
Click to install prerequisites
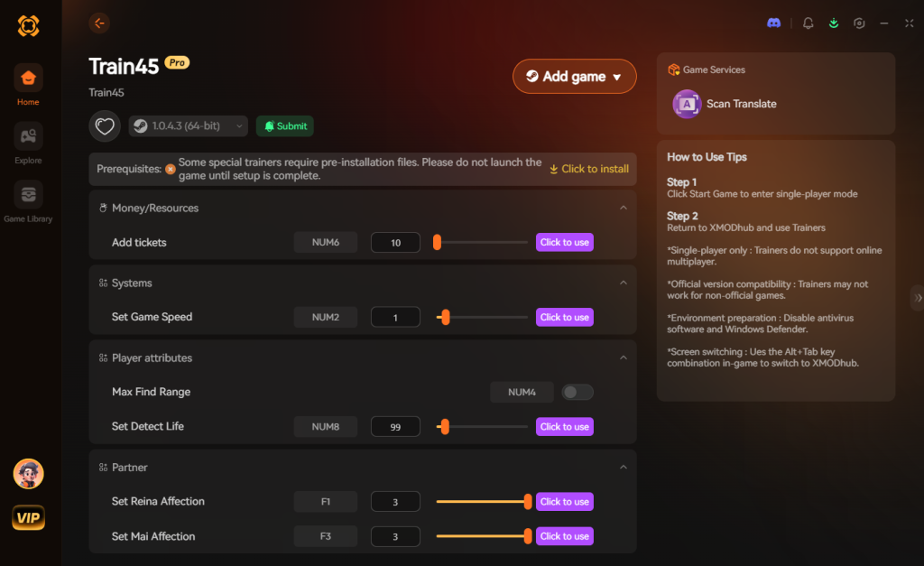(x=588, y=169)
